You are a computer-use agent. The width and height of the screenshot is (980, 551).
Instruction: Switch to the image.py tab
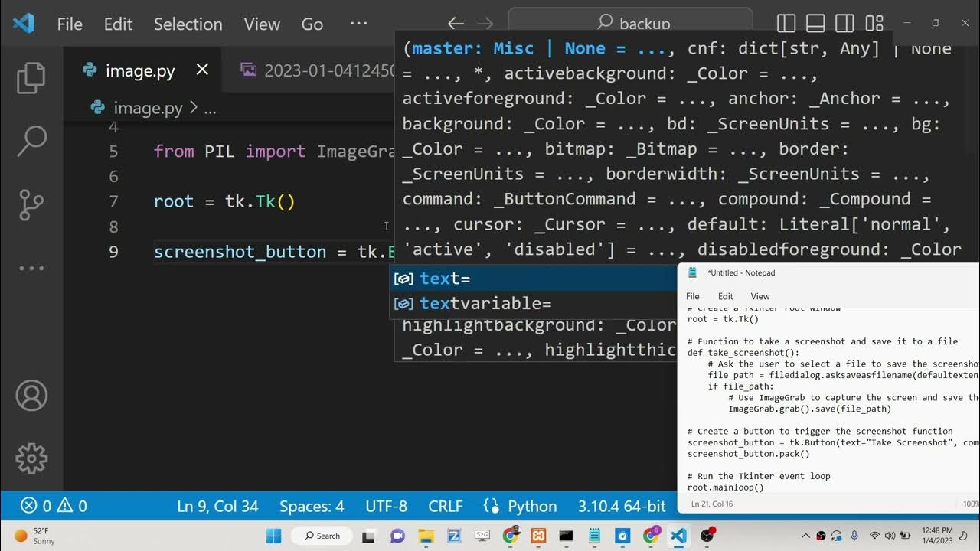click(140, 71)
